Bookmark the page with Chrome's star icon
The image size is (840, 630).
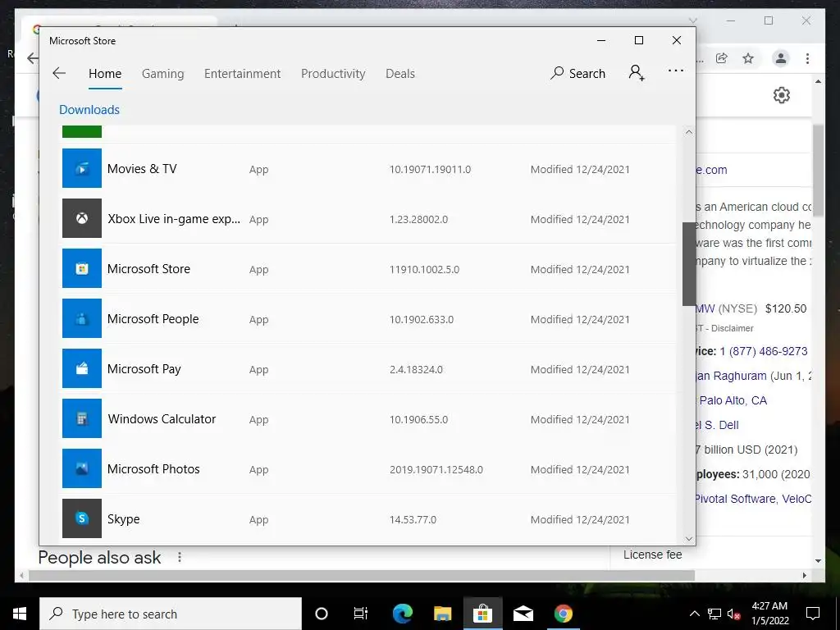(748, 58)
